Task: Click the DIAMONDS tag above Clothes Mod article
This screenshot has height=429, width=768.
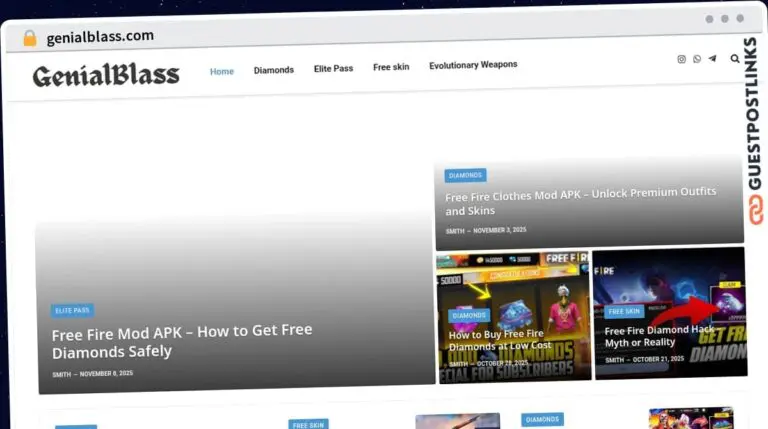Action: [465, 175]
